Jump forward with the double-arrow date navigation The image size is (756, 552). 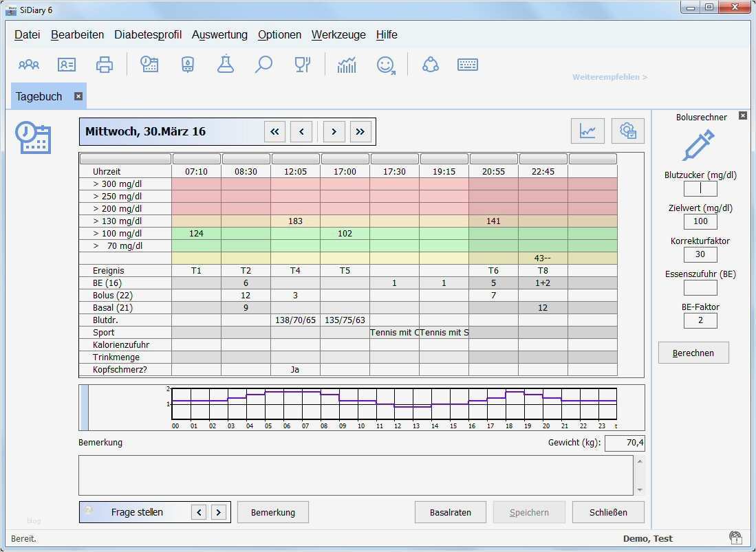tap(361, 131)
